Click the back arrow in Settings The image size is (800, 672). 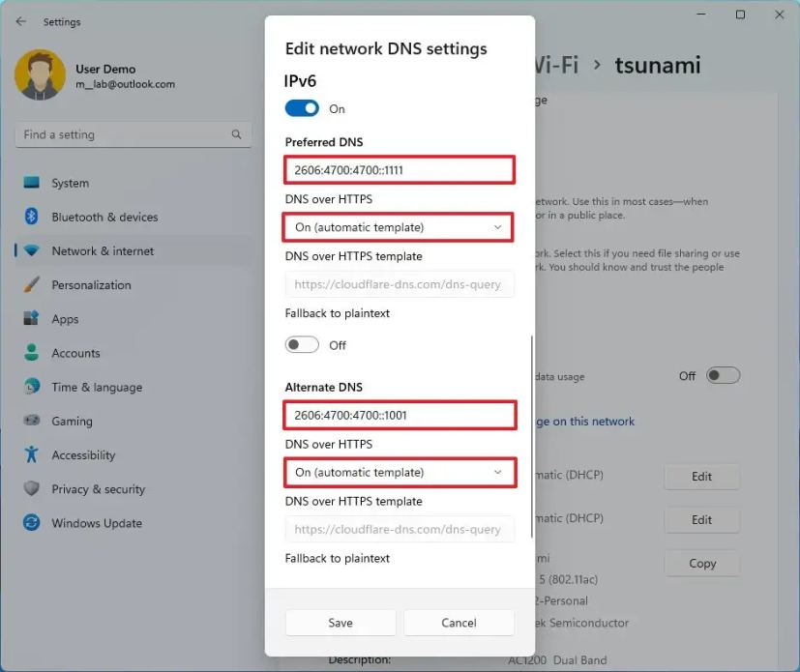click(x=19, y=21)
